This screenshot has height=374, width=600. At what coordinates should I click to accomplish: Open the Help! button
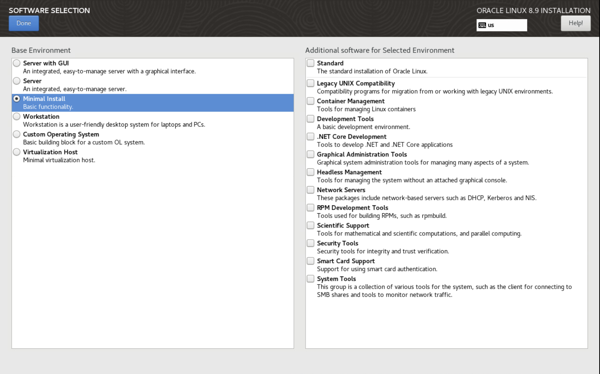click(x=576, y=23)
